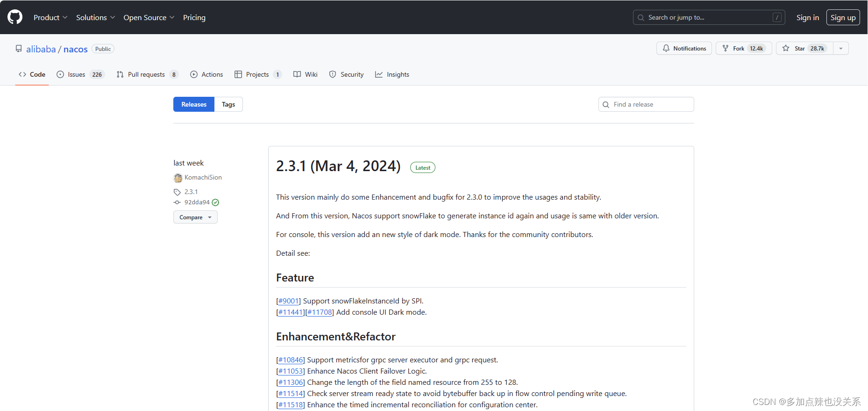Screen dimensions: 868x411
Task: Open the Pricing page
Action: [x=194, y=17]
